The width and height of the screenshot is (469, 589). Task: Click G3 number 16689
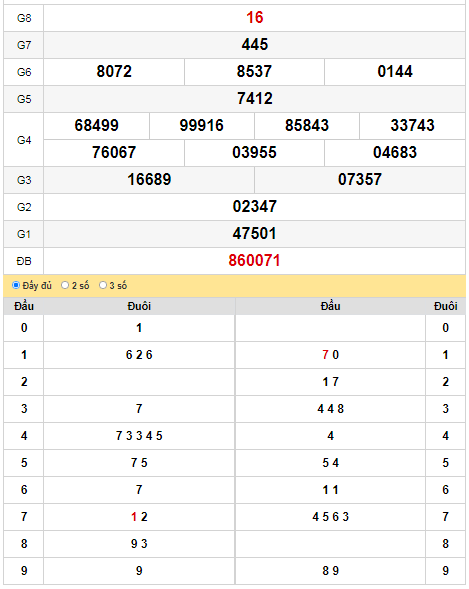(x=149, y=180)
